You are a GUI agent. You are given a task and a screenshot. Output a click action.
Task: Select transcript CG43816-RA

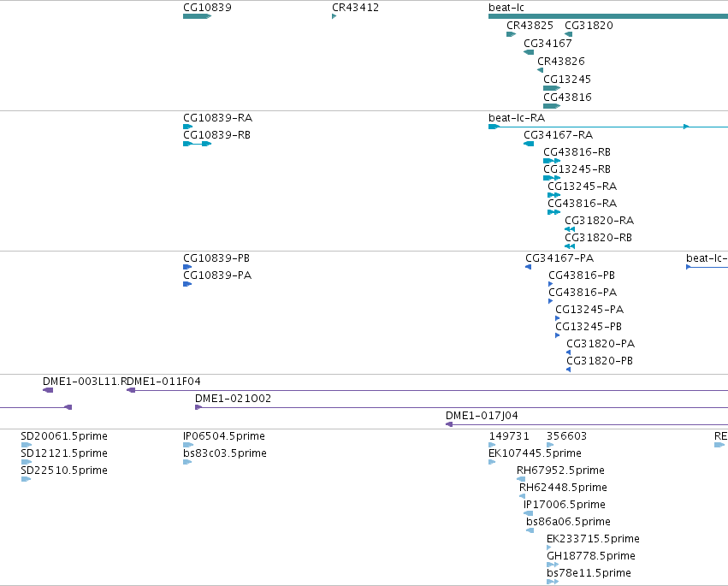click(x=583, y=204)
